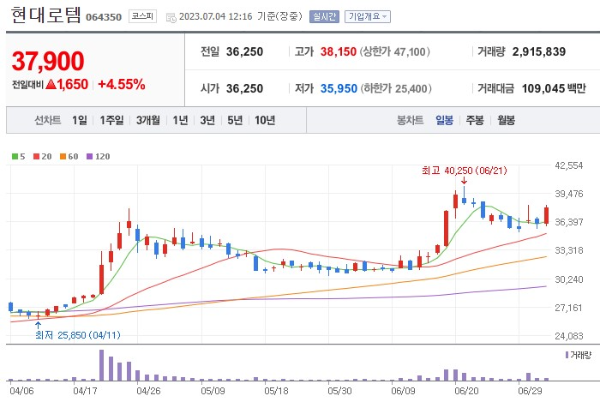The width and height of the screenshot is (600, 407).
Task: Click the red up-triangle change indicator
Action: [x=51, y=84]
